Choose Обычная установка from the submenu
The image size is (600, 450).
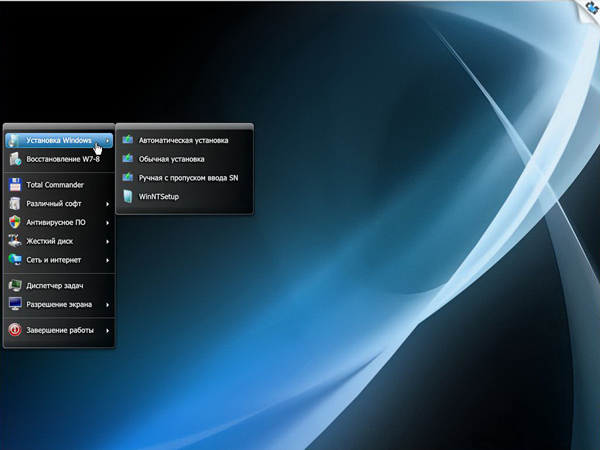tap(184, 159)
